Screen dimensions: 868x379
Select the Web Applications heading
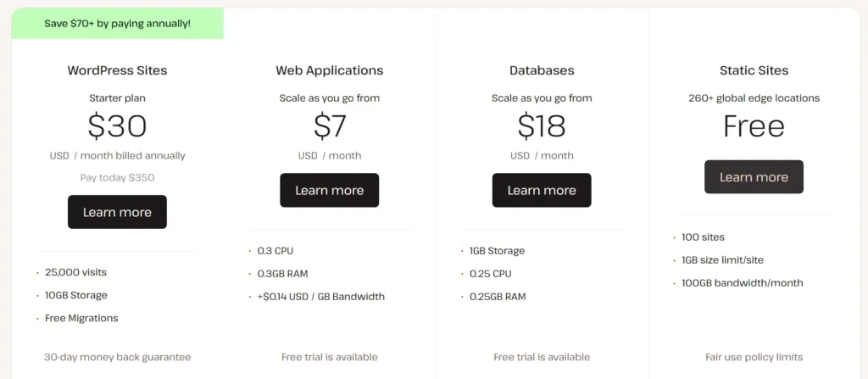tap(329, 70)
